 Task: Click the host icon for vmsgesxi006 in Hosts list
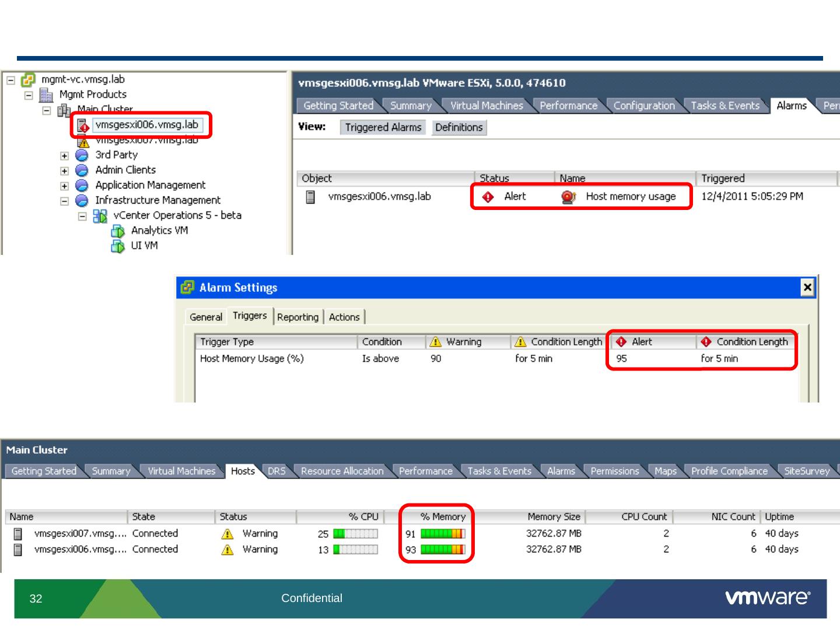coord(18,549)
